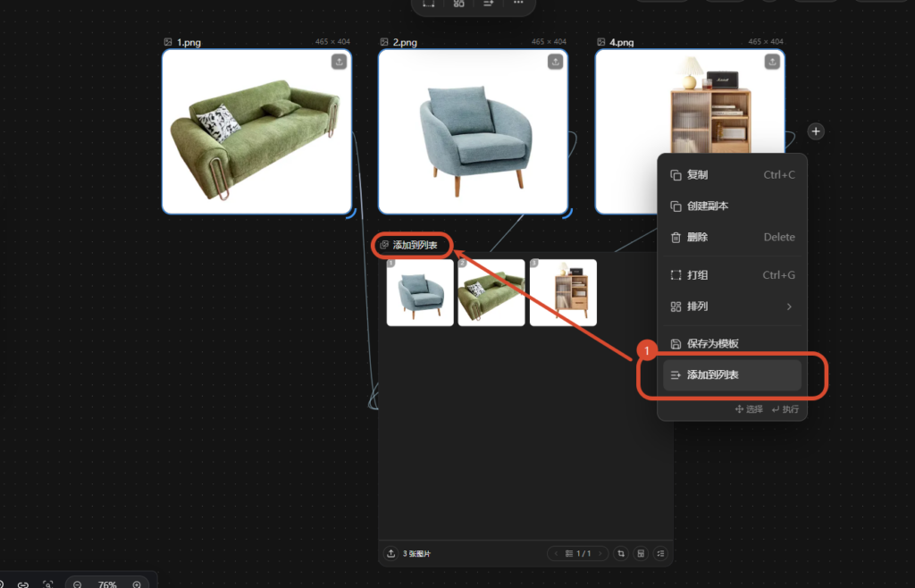Expand the 排列 submenu arrow
Screen dimensions: 915x588
(x=789, y=307)
